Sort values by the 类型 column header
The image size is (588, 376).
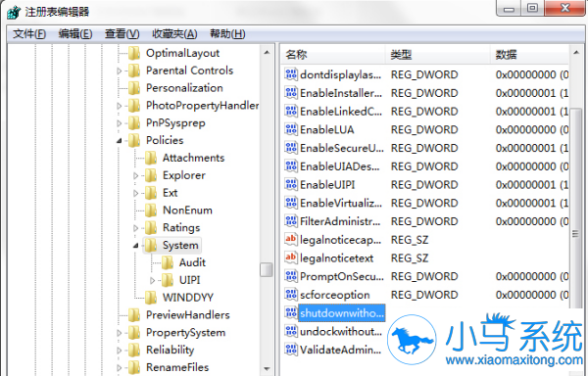[438, 55]
